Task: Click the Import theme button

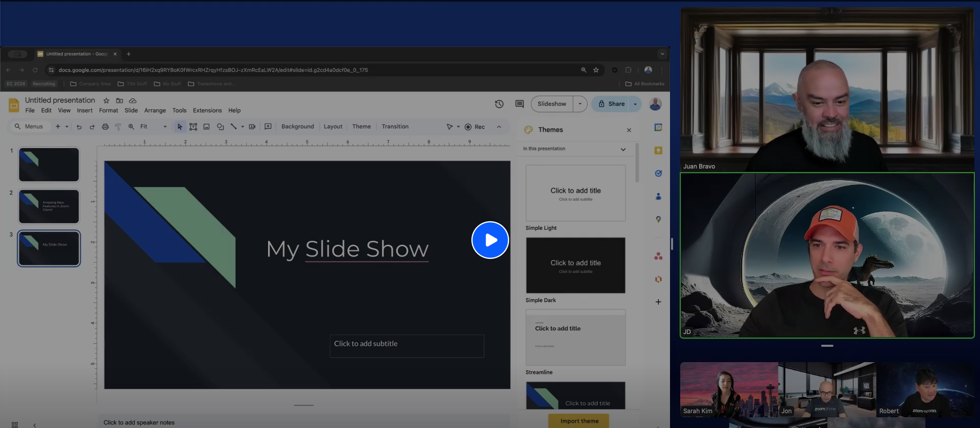Action: (579, 421)
